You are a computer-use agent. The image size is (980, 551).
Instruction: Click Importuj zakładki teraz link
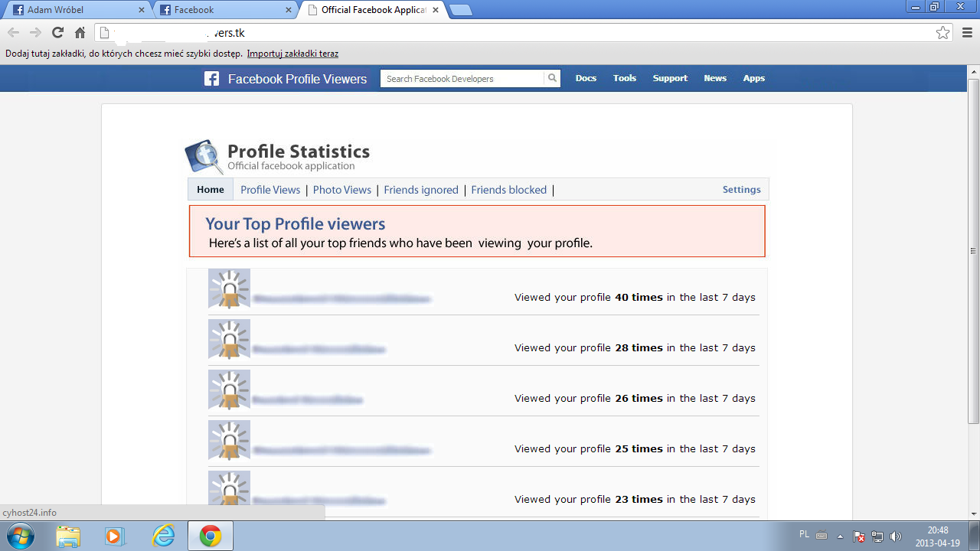tap(292, 54)
